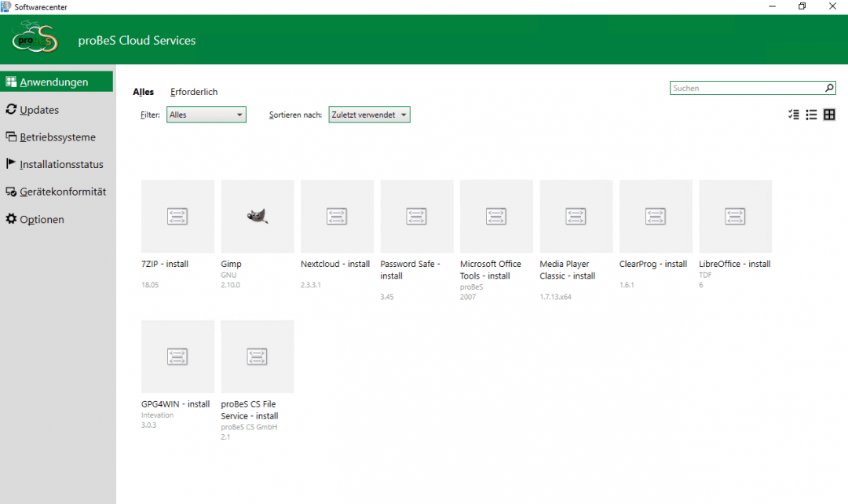Close the Softwarecenter window

pyautogui.click(x=832, y=6)
